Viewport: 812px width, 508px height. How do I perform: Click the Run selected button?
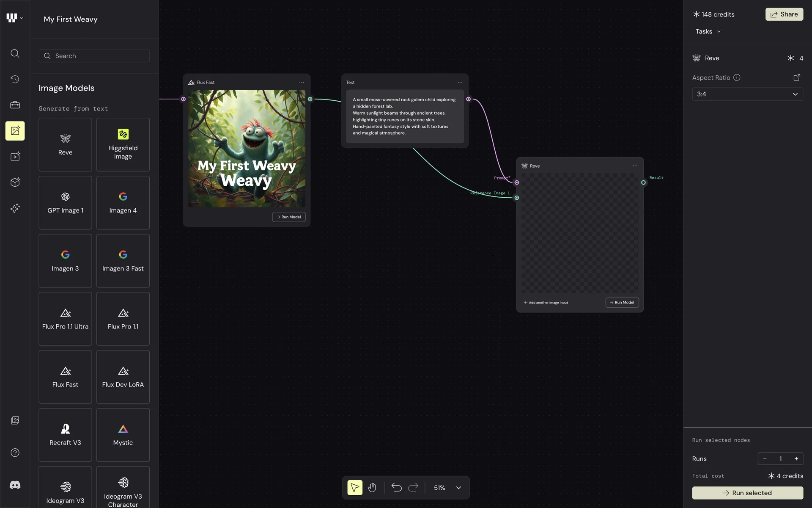[x=747, y=493]
